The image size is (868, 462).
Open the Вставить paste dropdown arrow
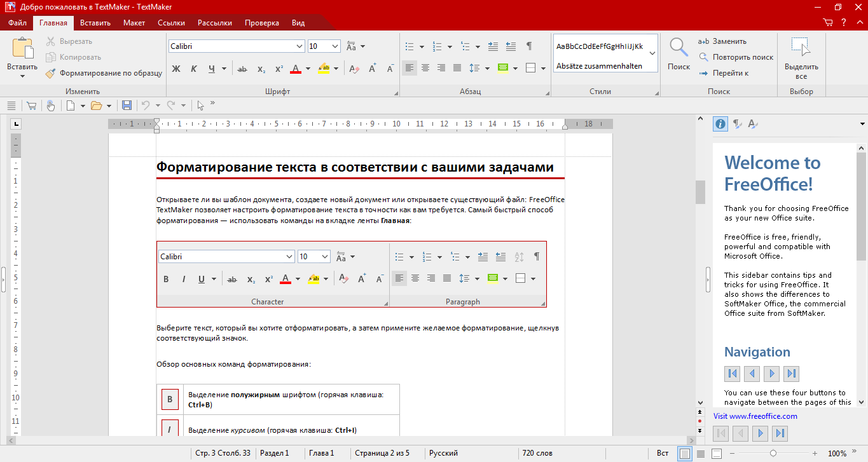22,76
